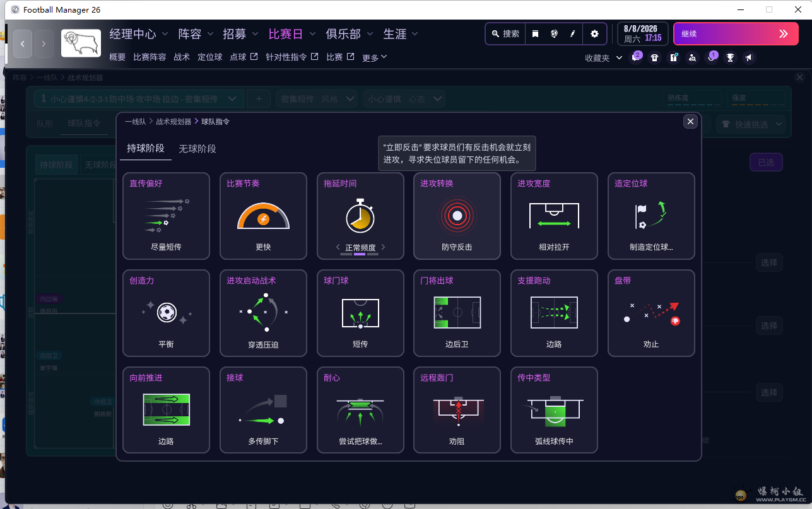Screen dimensions: 812x509
Task: Expand the 更多 submenu dropdown
Action: (x=374, y=57)
